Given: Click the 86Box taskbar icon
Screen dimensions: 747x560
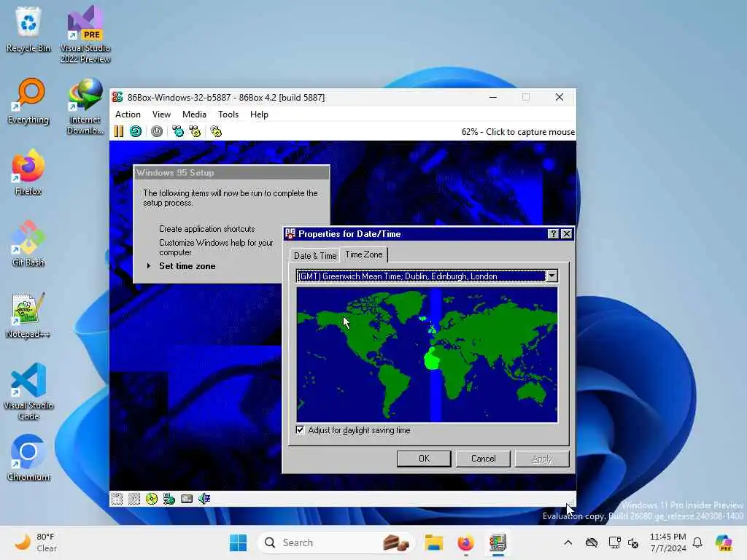Looking at the screenshot, I should [498, 542].
